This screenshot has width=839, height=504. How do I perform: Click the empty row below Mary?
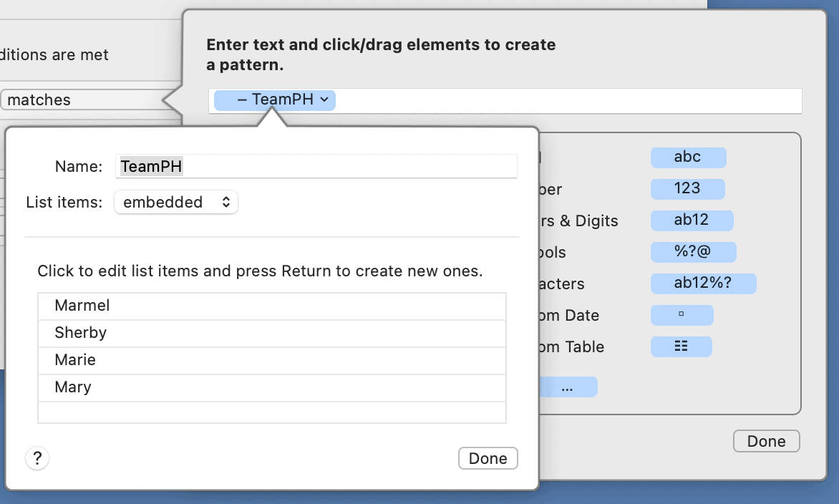(272, 412)
